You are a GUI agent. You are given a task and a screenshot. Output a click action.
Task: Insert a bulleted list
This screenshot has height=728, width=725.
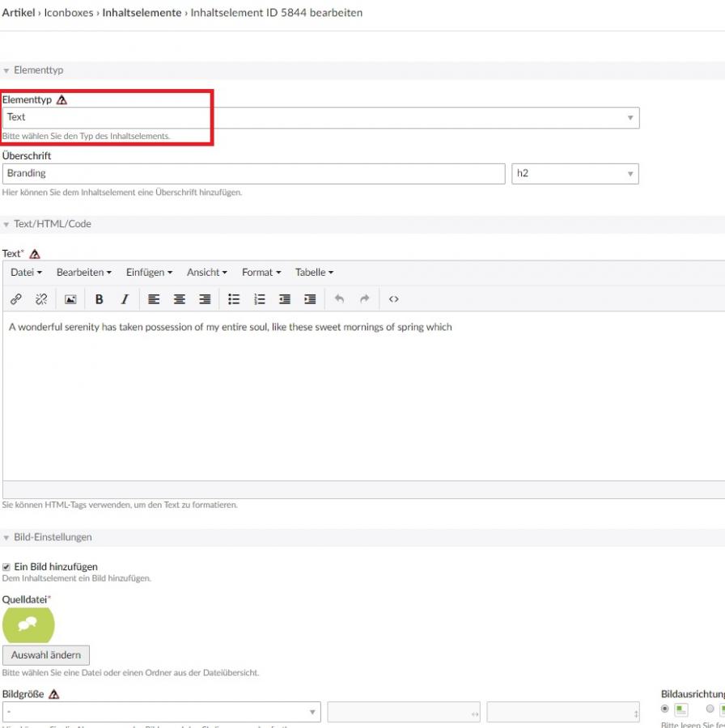(234, 299)
